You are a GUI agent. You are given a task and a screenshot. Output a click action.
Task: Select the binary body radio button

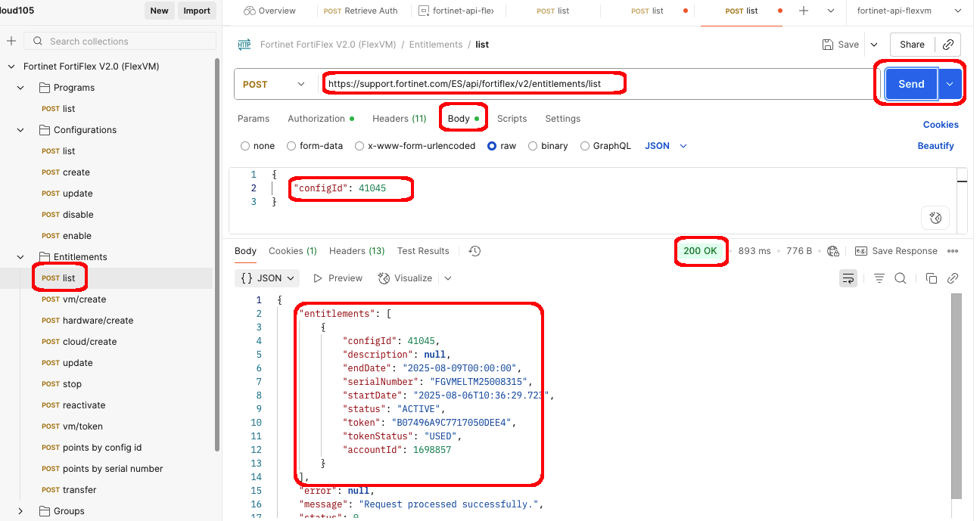533,146
